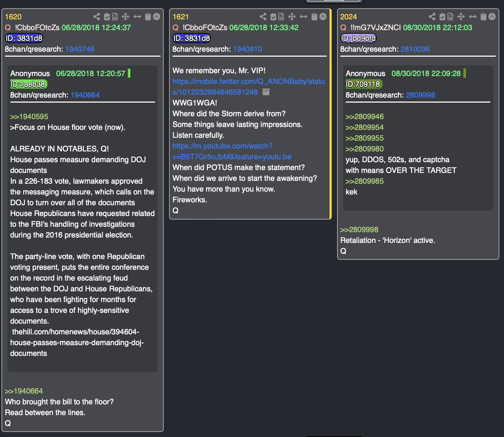Open image file icon on post 2024
This screenshot has height=437, width=504.
click(450, 17)
